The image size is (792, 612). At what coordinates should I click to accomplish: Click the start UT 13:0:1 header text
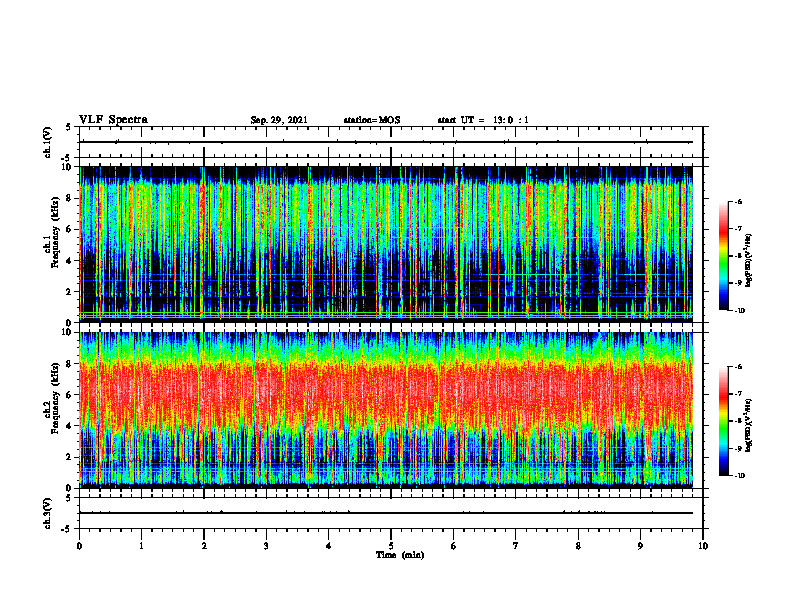[483, 120]
